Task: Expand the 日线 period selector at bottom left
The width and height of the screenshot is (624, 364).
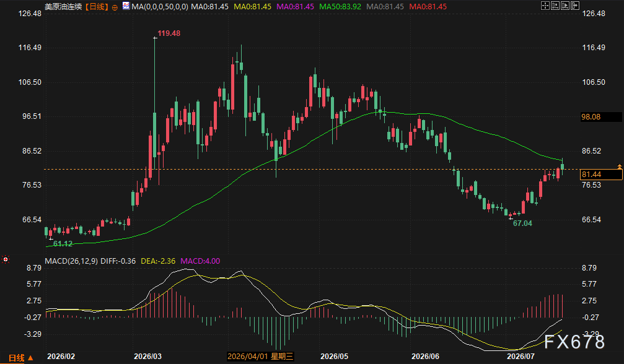Action: click(20, 358)
